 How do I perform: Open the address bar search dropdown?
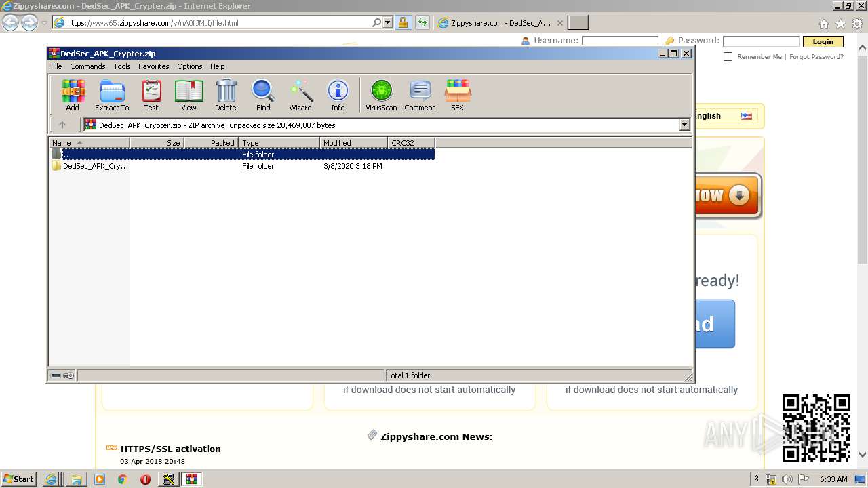pos(388,22)
